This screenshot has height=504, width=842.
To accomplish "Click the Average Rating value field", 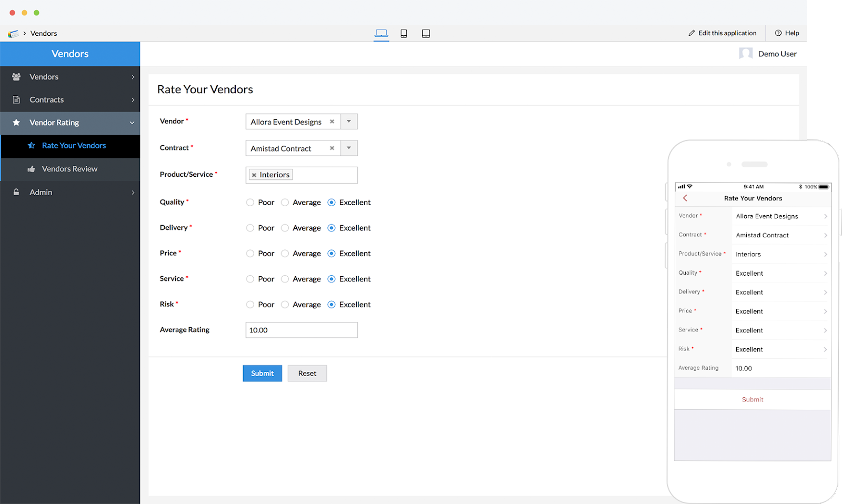I will click(x=301, y=330).
